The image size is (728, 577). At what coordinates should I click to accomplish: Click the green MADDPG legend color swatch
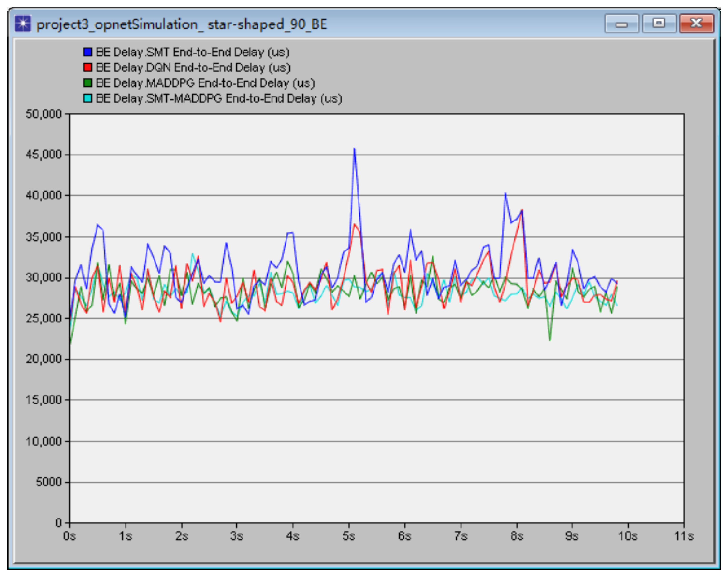point(87,83)
